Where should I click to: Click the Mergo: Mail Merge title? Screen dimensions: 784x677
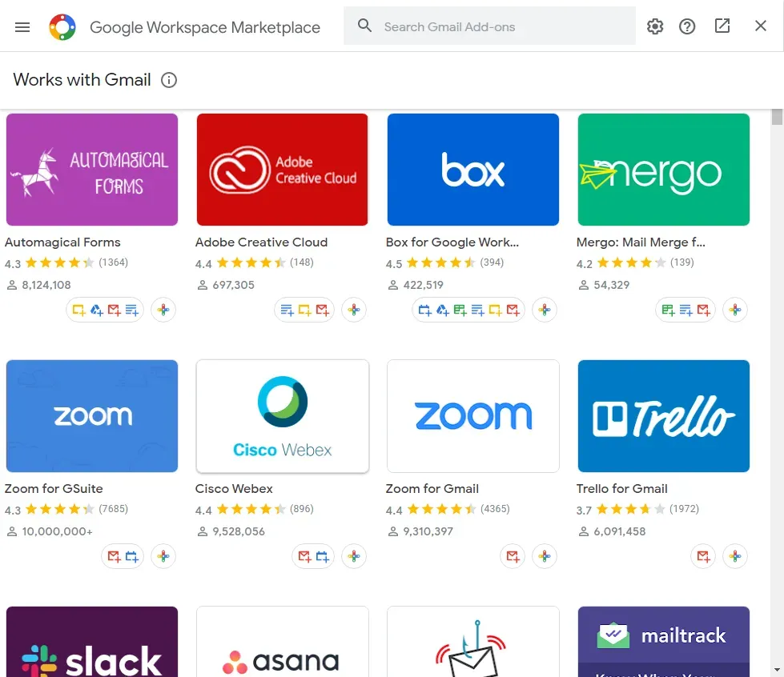coord(641,242)
